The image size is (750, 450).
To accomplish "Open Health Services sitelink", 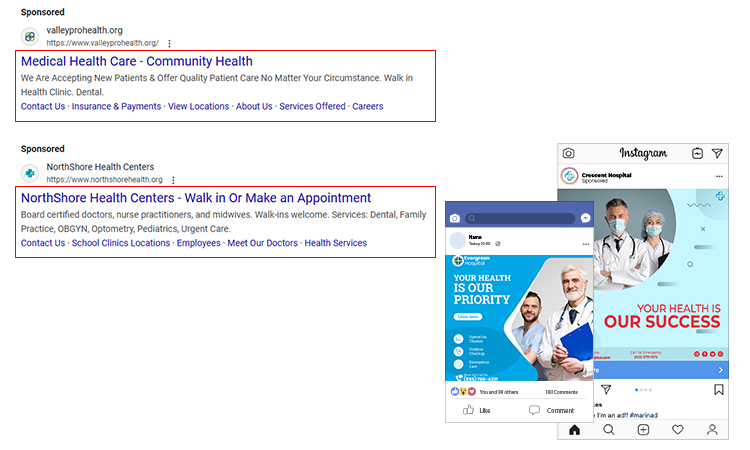I will (336, 243).
